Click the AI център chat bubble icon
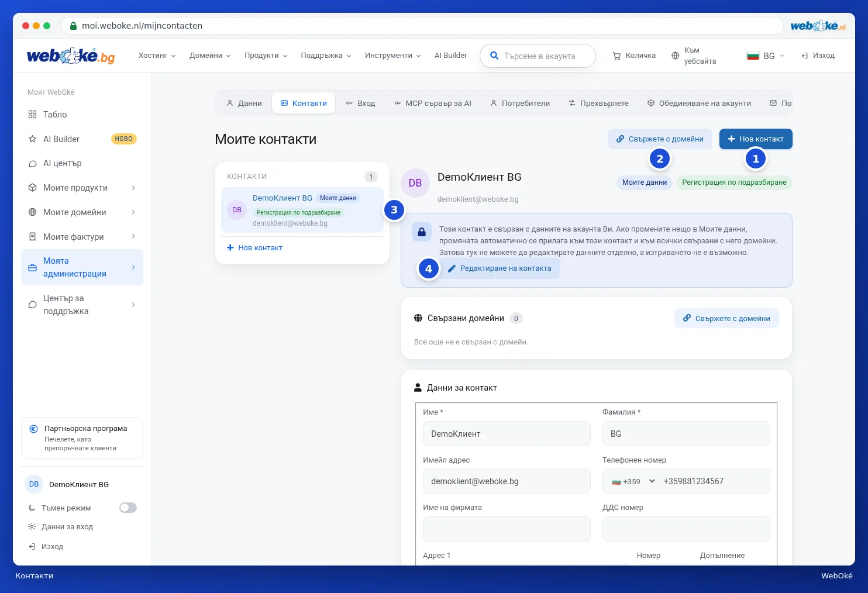 (32, 164)
